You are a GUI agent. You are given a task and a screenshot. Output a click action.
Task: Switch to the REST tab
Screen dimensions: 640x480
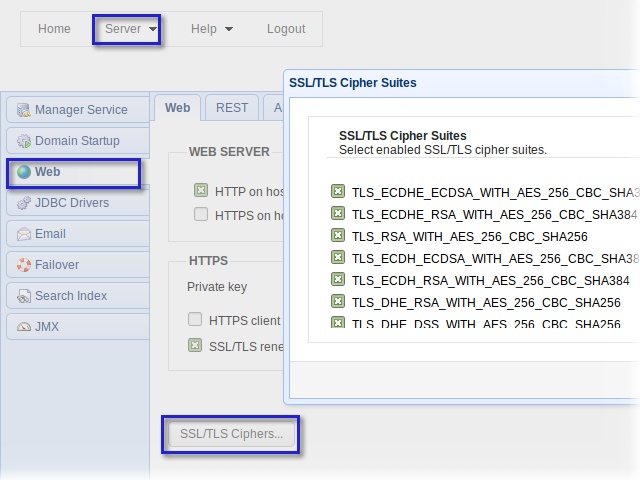(232, 108)
